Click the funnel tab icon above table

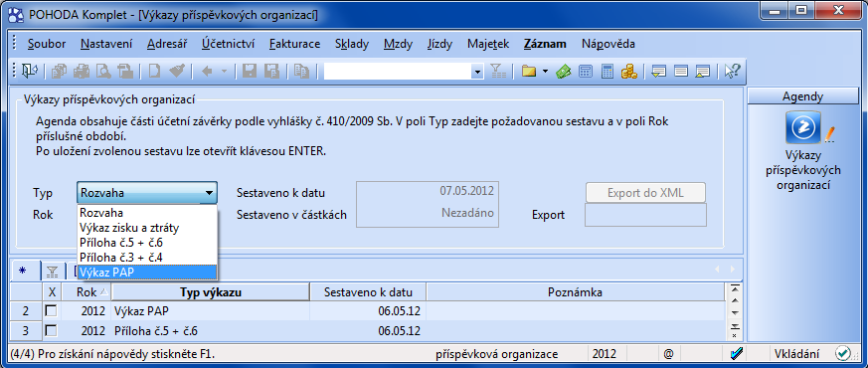click(52, 272)
